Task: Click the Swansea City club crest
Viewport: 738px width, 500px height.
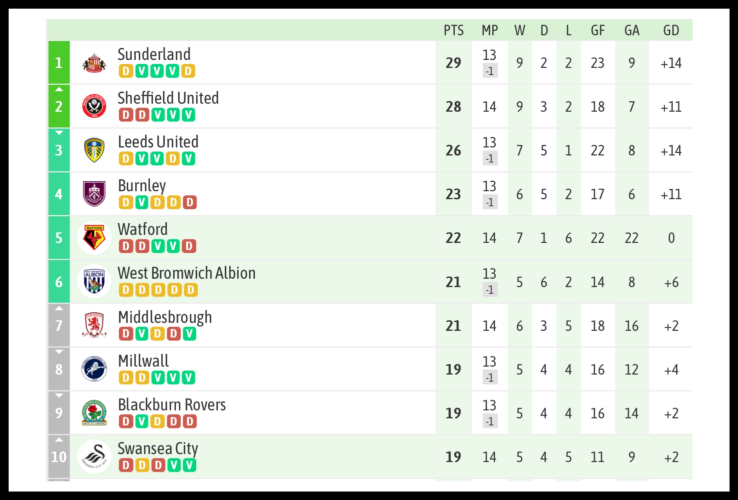Action: (x=94, y=457)
